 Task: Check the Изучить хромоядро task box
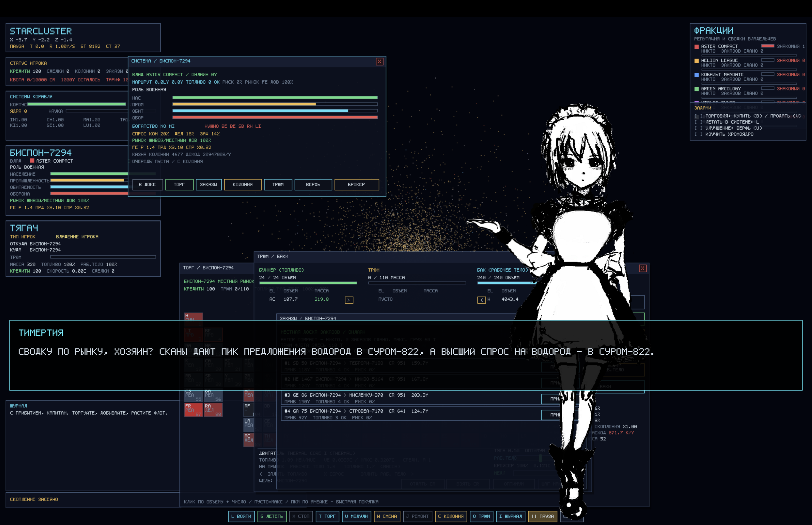(699, 135)
